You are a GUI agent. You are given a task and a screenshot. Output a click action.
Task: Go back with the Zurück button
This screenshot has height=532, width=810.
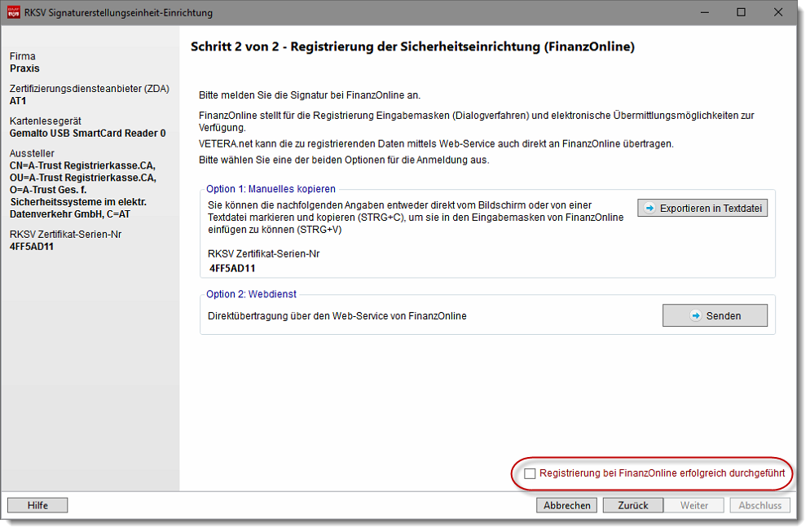pyautogui.click(x=633, y=505)
